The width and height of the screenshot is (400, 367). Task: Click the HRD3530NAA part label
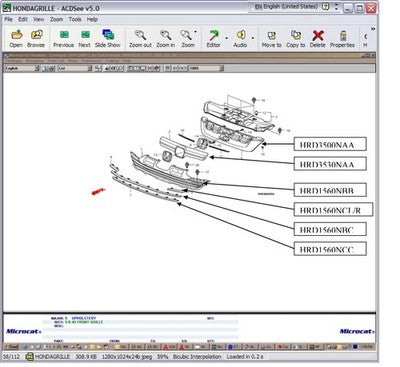click(x=330, y=164)
